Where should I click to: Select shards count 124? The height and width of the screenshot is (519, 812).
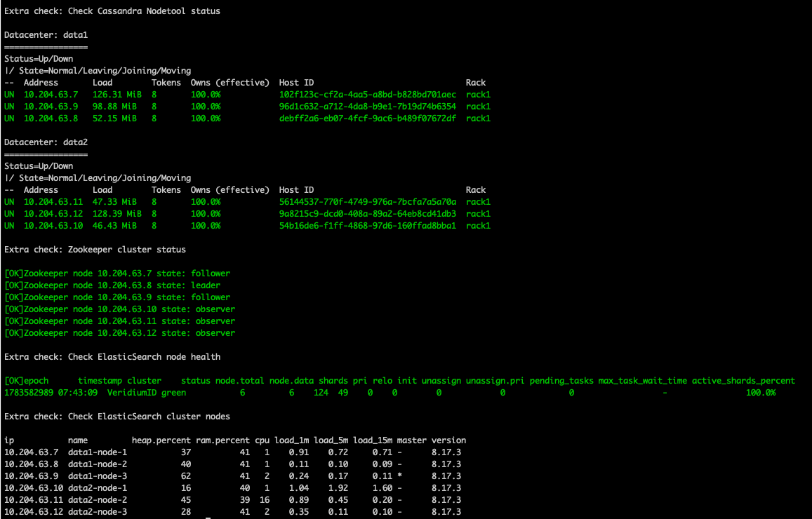(321, 393)
